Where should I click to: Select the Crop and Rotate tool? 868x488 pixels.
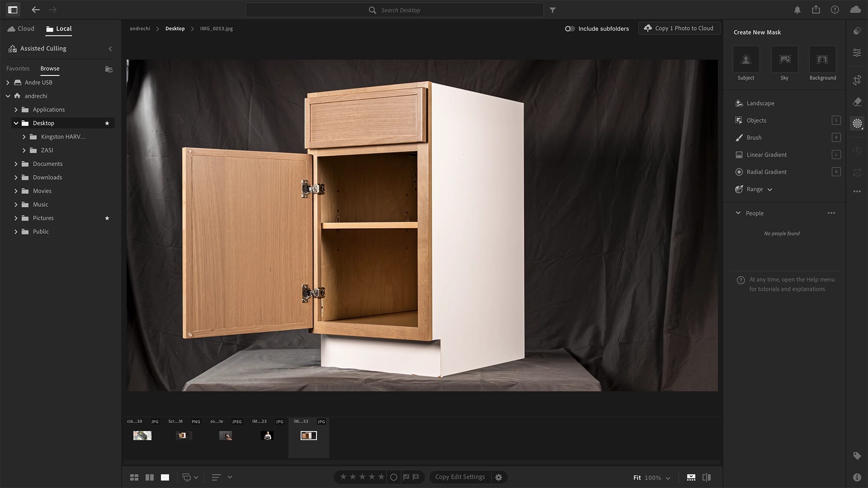857,80
